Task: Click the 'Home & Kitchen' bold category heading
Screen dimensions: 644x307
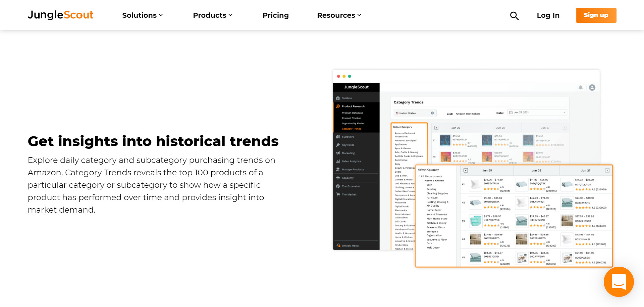Action: click(434, 181)
